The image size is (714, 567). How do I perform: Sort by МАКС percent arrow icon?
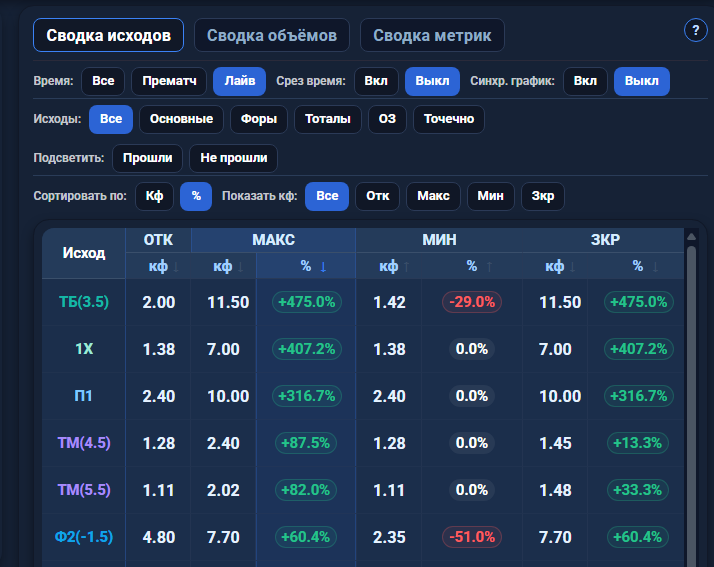323,267
